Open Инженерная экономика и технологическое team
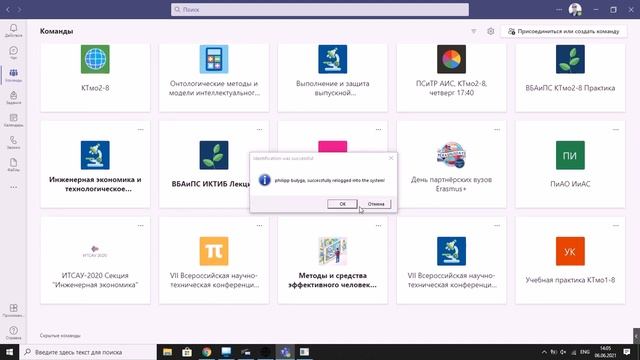The image size is (640, 360). [x=95, y=164]
